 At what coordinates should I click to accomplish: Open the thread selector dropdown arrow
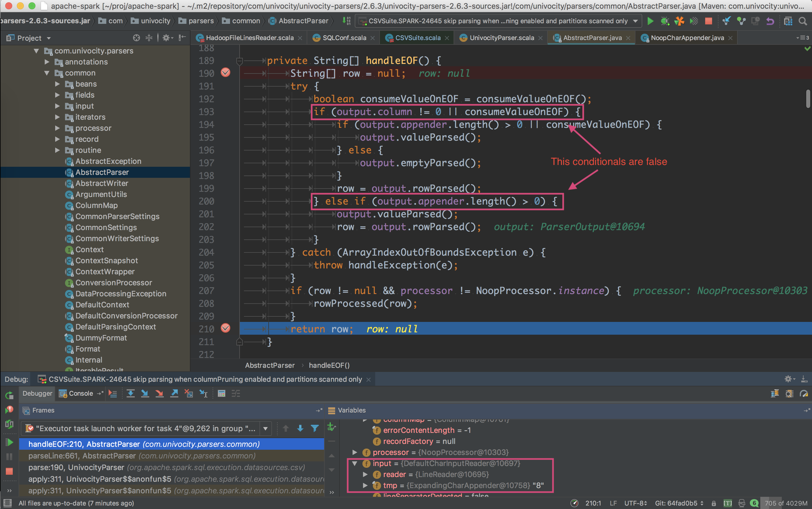tap(265, 429)
